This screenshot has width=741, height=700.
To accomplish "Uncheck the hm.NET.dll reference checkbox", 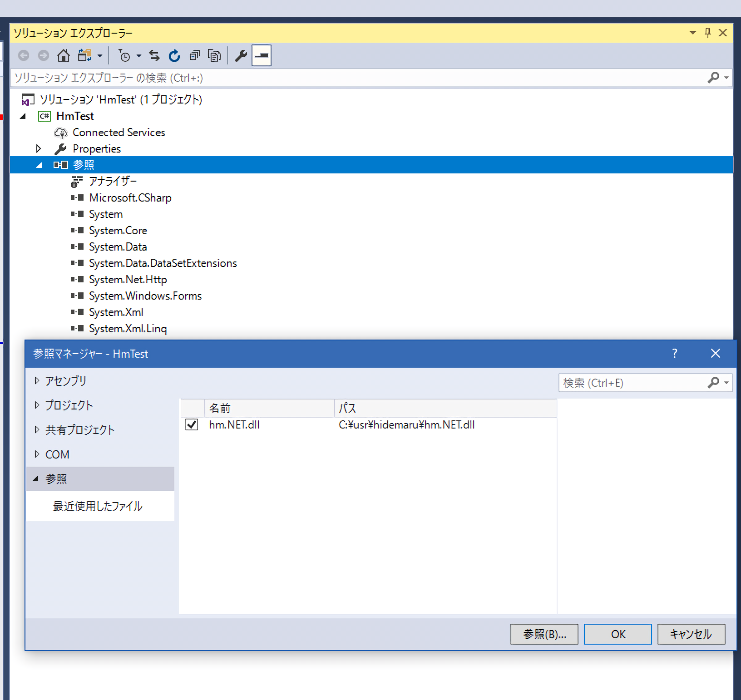I will pyautogui.click(x=192, y=425).
